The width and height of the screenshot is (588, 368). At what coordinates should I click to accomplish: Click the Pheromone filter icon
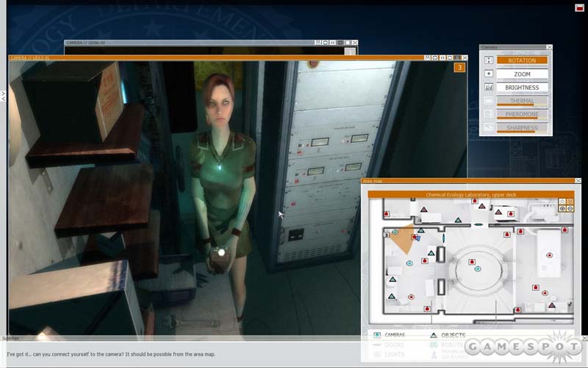click(489, 115)
